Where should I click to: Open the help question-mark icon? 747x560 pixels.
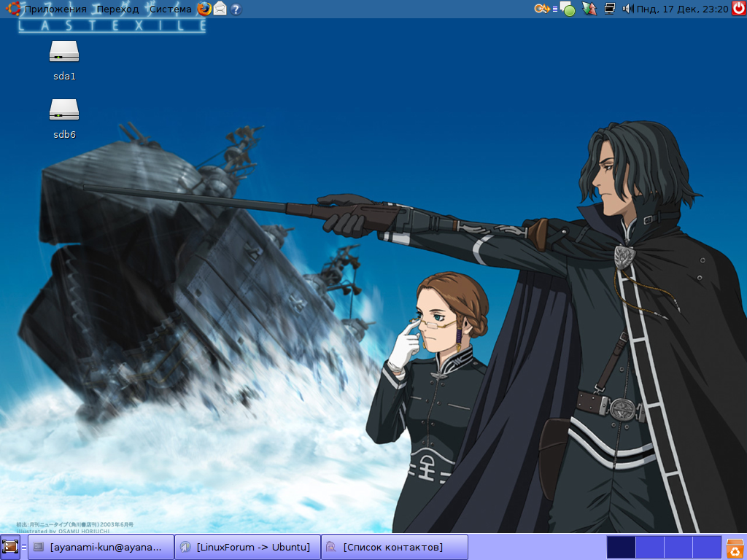pos(236,9)
